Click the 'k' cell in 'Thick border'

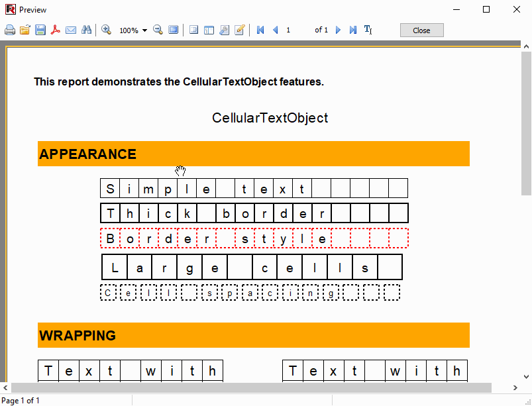point(187,213)
